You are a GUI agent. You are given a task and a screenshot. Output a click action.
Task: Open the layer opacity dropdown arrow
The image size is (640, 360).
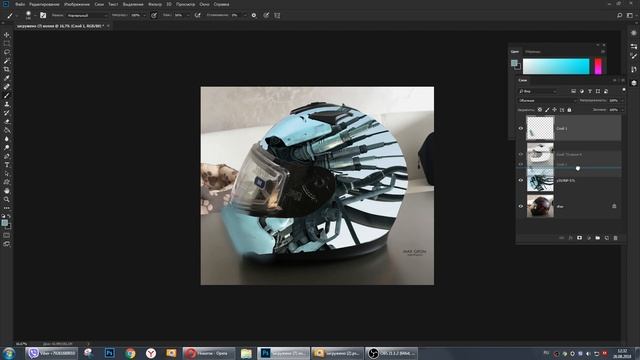pyautogui.click(x=622, y=100)
